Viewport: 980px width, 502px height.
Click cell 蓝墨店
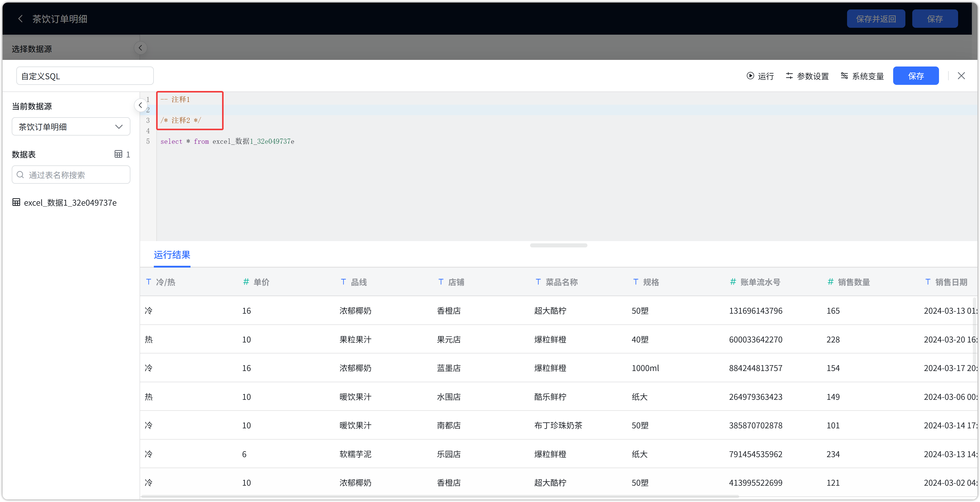448,368
